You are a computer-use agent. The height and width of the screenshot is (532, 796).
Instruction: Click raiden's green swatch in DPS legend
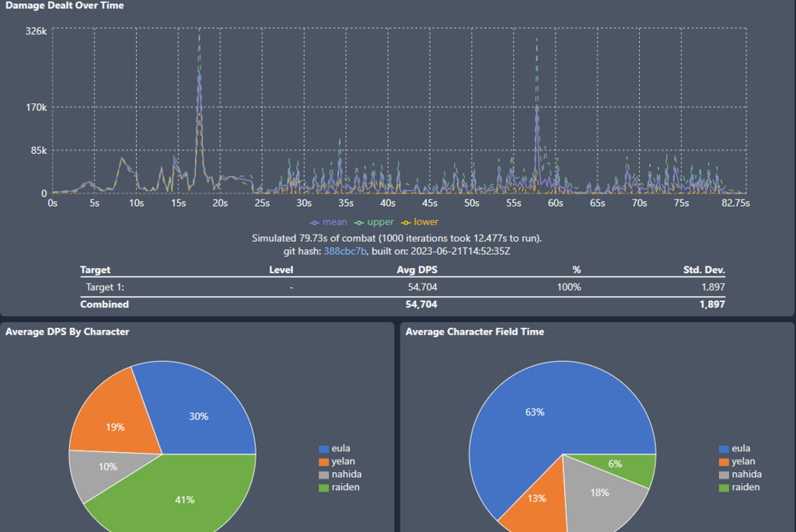pos(324,487)
